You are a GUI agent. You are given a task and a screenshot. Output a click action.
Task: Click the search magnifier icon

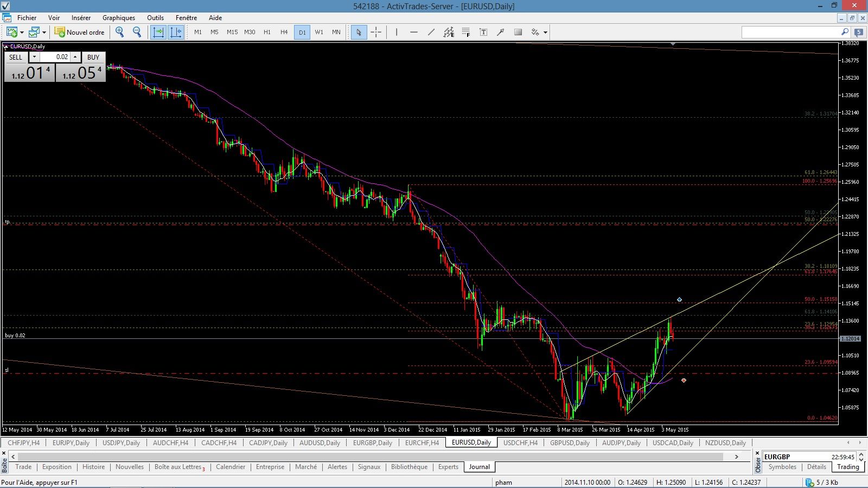[x=845, y=32]
